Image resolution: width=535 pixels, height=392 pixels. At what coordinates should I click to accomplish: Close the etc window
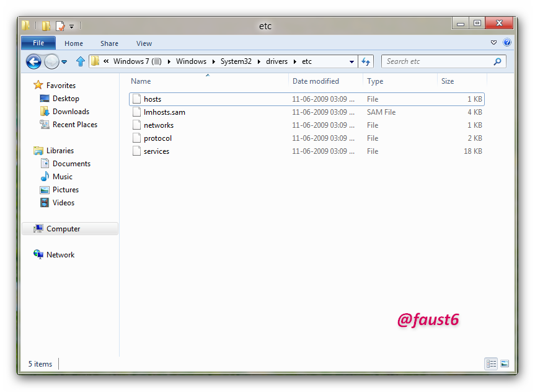(x=499, y=23)
